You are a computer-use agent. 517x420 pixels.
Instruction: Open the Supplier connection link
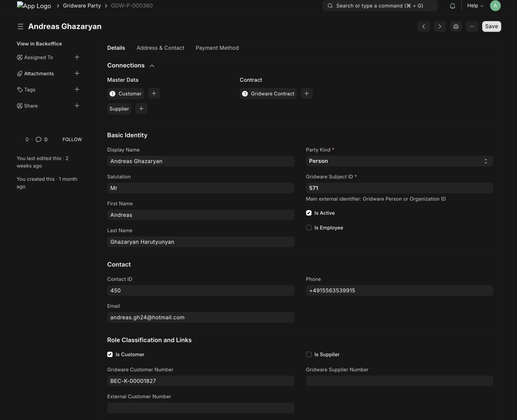pyautogui.click(x=119, y=109)
